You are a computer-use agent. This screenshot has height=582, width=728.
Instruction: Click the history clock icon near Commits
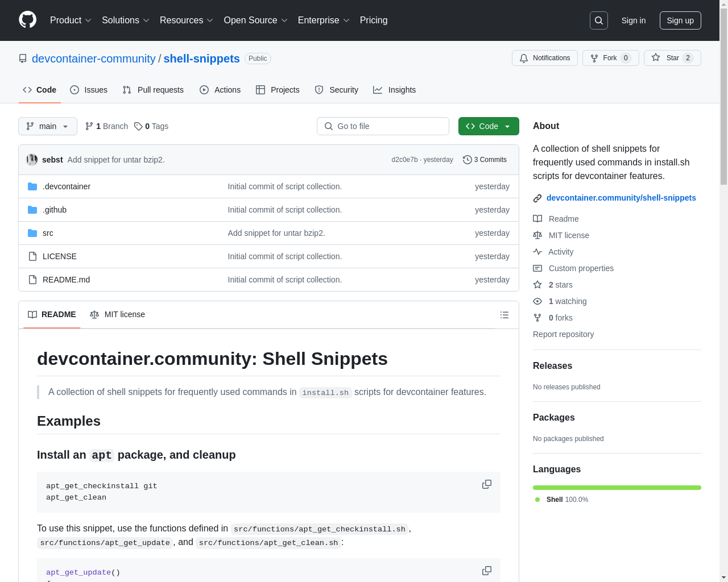click(x=468, y=160)
